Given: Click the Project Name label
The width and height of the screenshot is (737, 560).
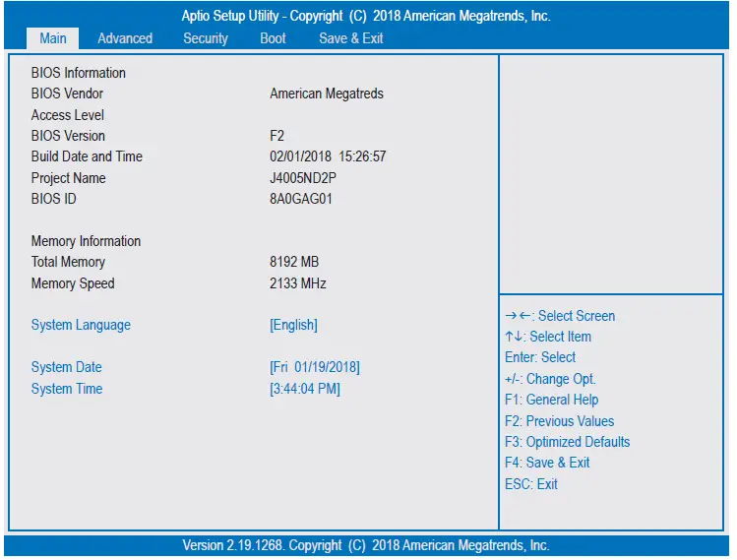Looking at the screenshot, I should click(x=69, y=178).
